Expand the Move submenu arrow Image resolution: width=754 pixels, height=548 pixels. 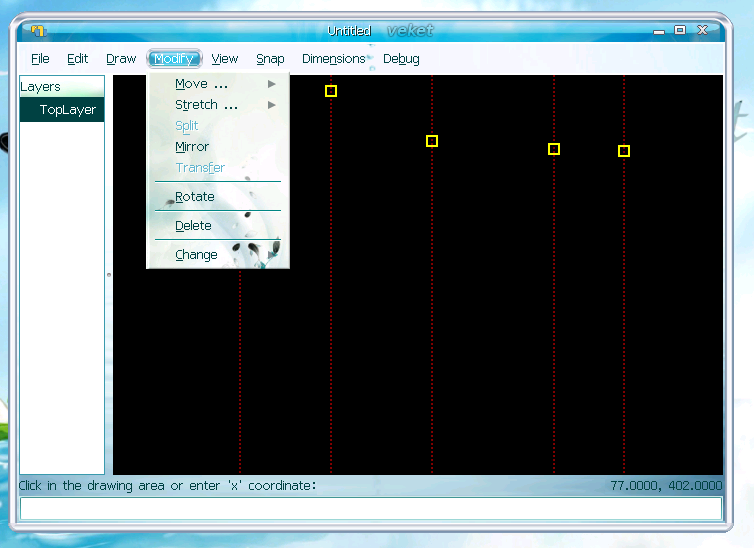click(272, 84)
